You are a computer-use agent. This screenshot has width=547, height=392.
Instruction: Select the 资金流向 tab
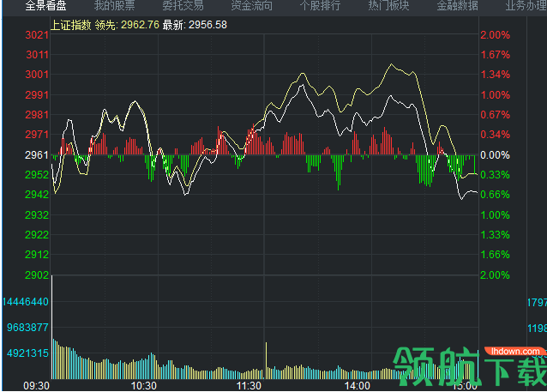tap(252, 6)
